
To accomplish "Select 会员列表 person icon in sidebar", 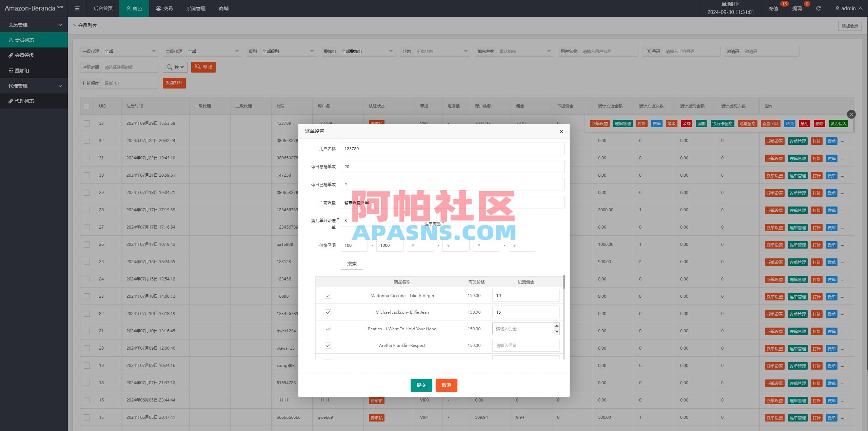I will pos(11,40).
